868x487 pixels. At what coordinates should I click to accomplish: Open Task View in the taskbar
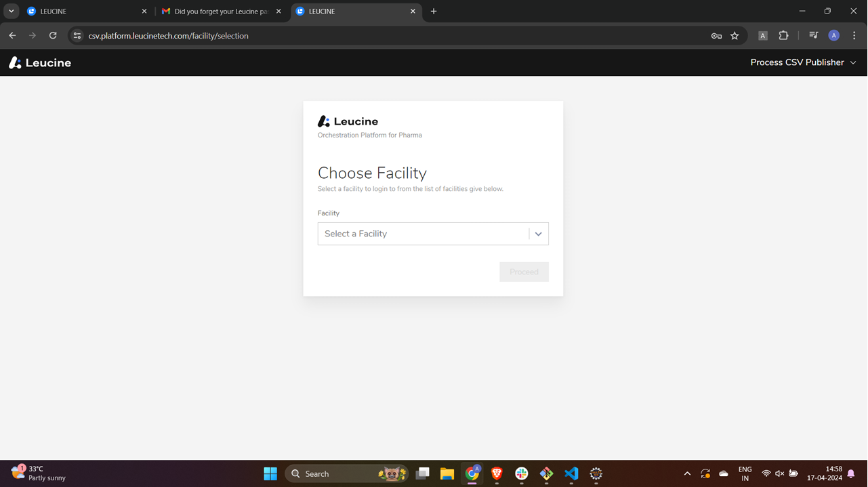pos(423,473)
